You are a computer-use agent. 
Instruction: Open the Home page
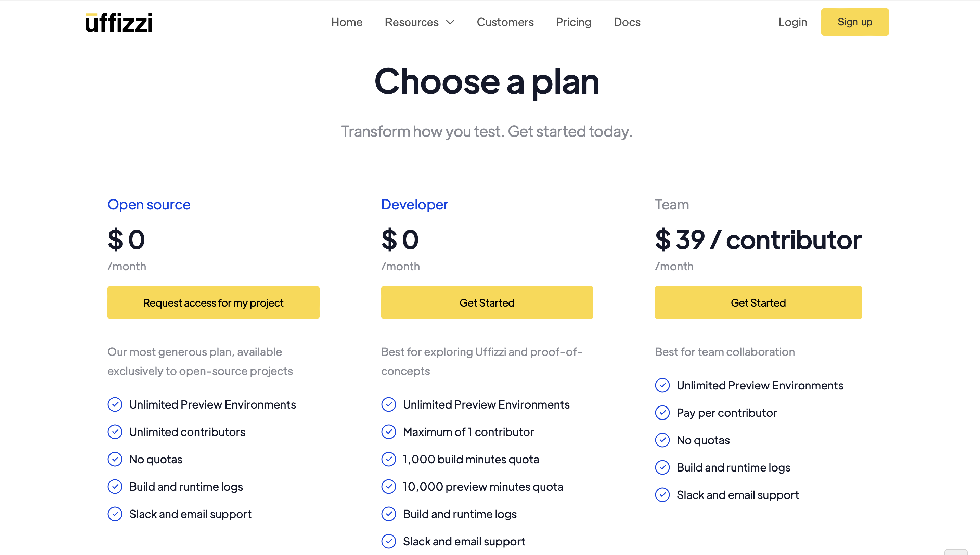(x=347, y=22)
